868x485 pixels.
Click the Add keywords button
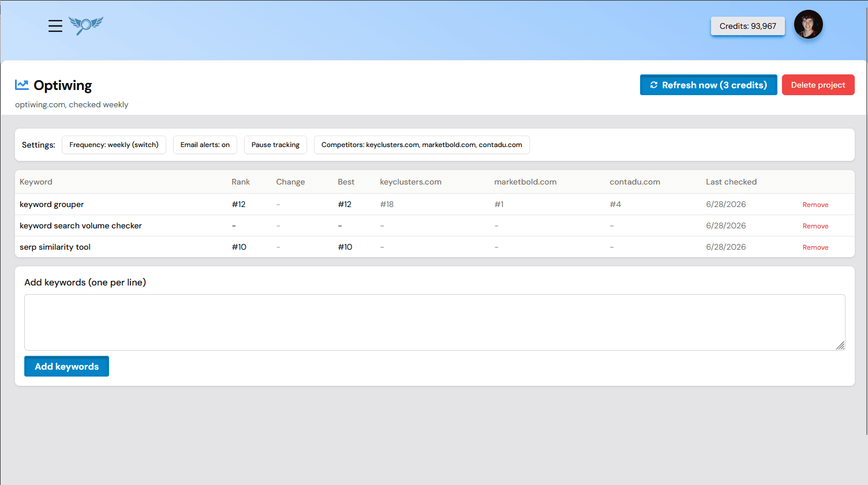point(66,366)
